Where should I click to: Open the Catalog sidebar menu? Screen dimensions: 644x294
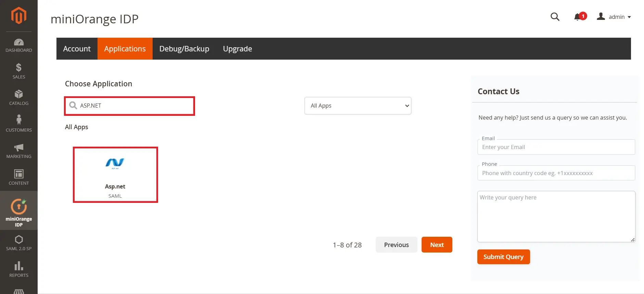(x=19, y=98)
